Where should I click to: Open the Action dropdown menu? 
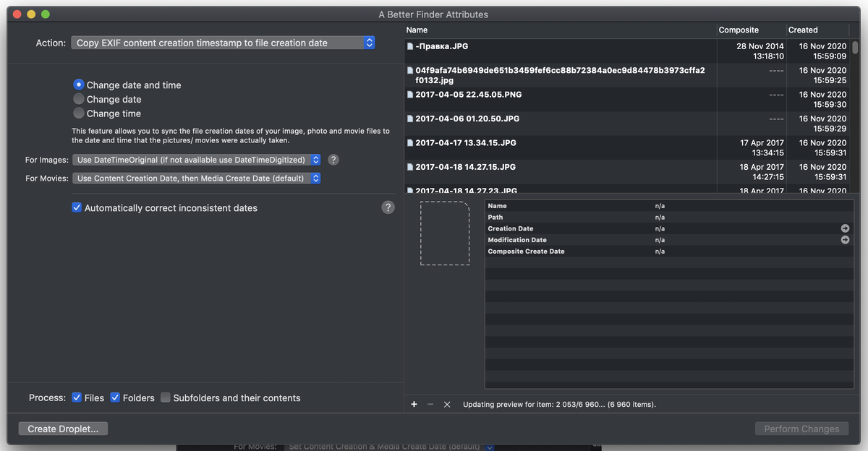[x=223, y=43]
